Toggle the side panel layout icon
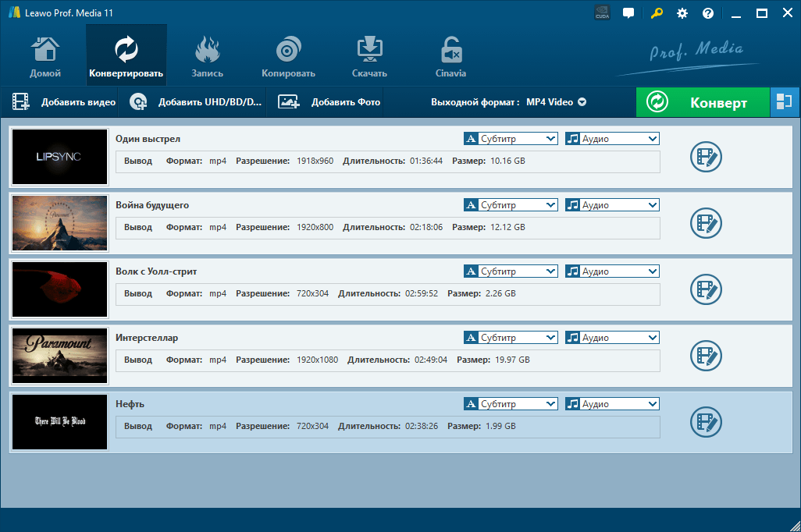801x532 pixels. [x=785, y=102]
